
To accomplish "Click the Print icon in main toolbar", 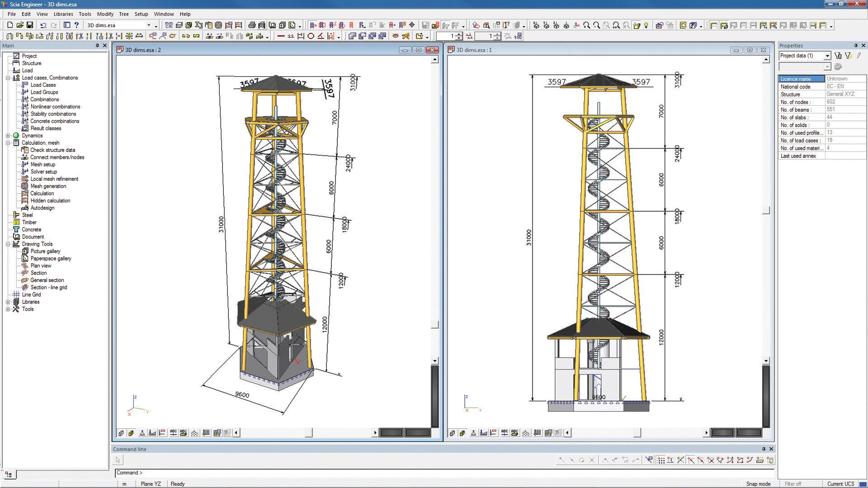I will pos(252,25).
